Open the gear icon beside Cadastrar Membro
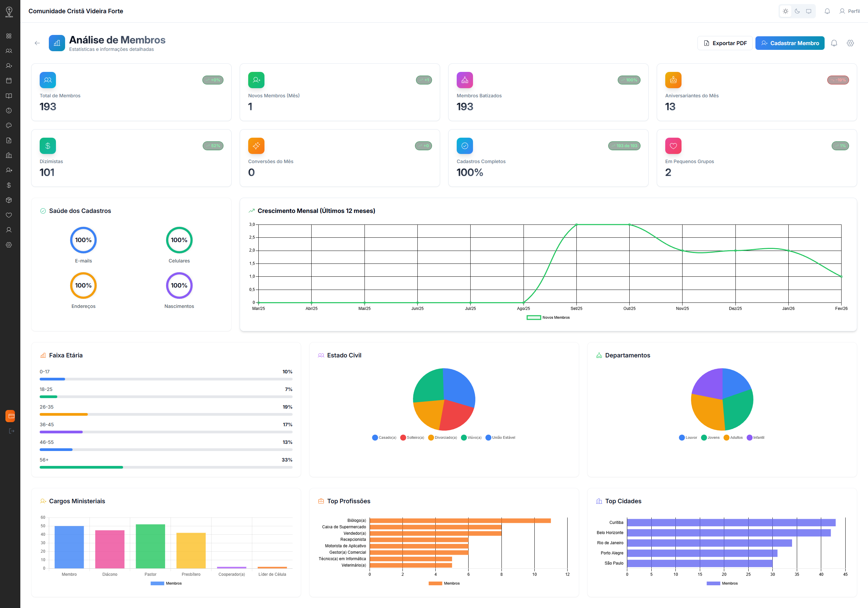The image size is (868, 608). (x=850, y=43)
